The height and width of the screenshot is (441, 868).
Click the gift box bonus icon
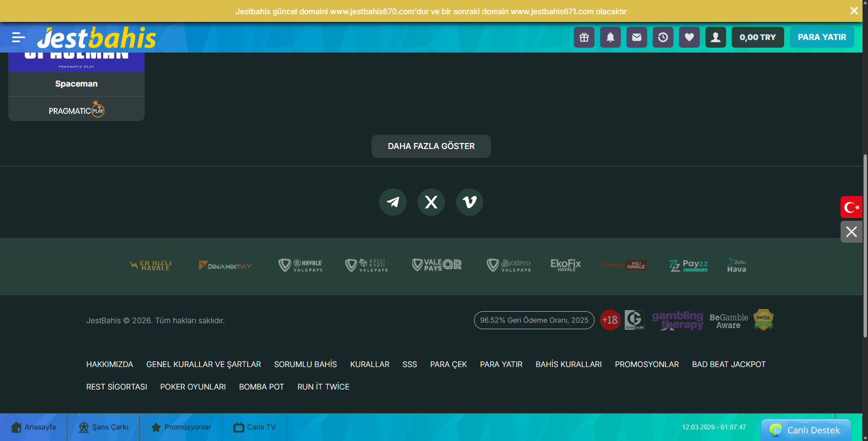pyautogui.click(x=584, y=37)
